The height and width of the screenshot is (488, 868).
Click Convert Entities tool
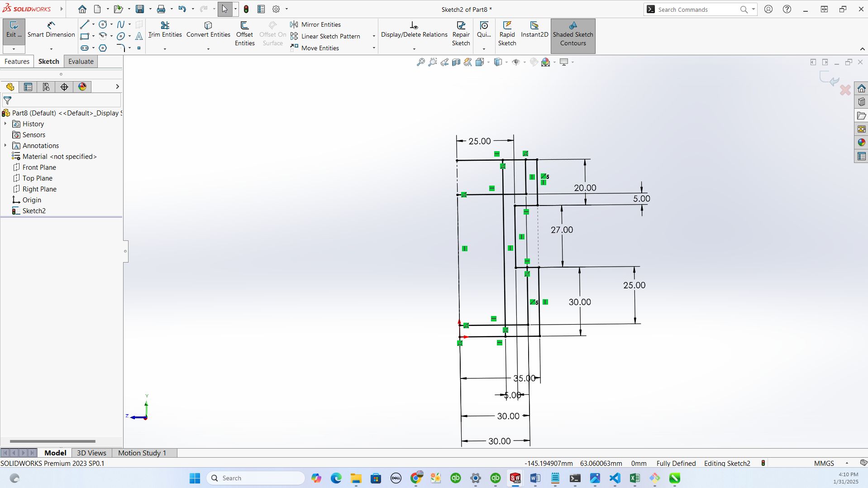point(208,30)
